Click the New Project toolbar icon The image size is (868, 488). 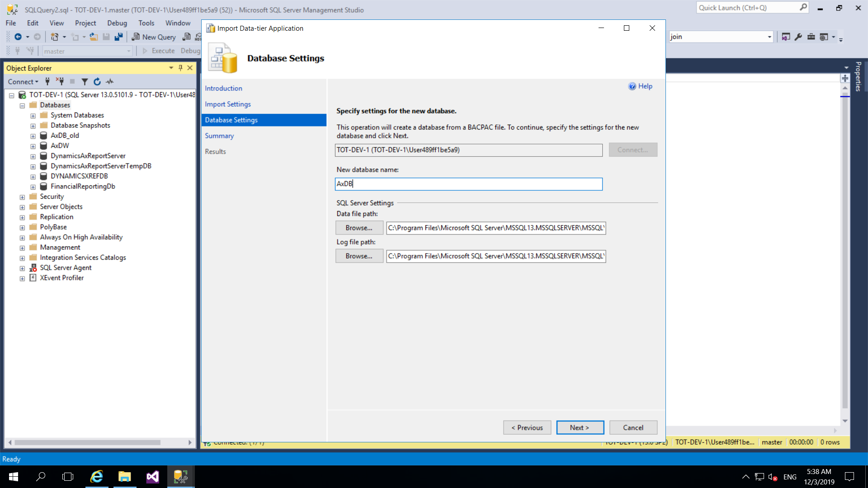coord(54,37)
